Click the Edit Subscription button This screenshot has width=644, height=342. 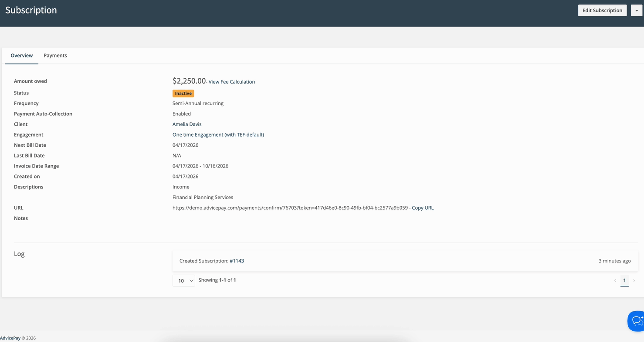point(602,10)
